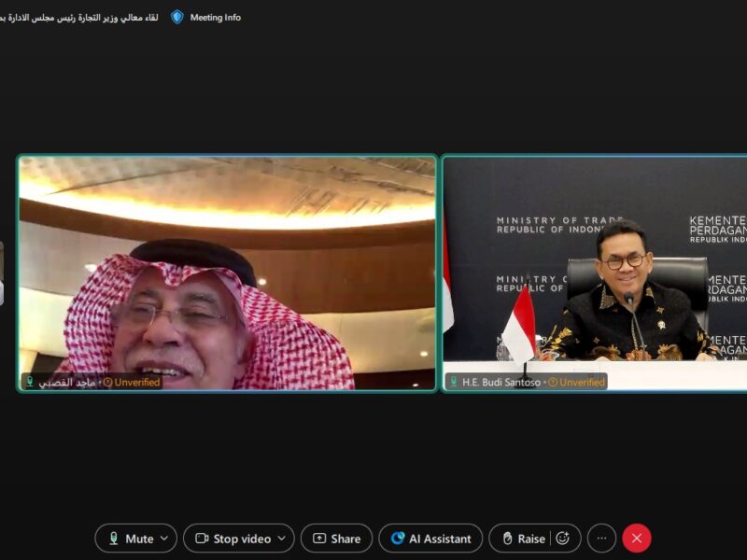The image size is (747, 560).
Task: Click microphone icon on left participant label
Action: [x=30, y=382]
